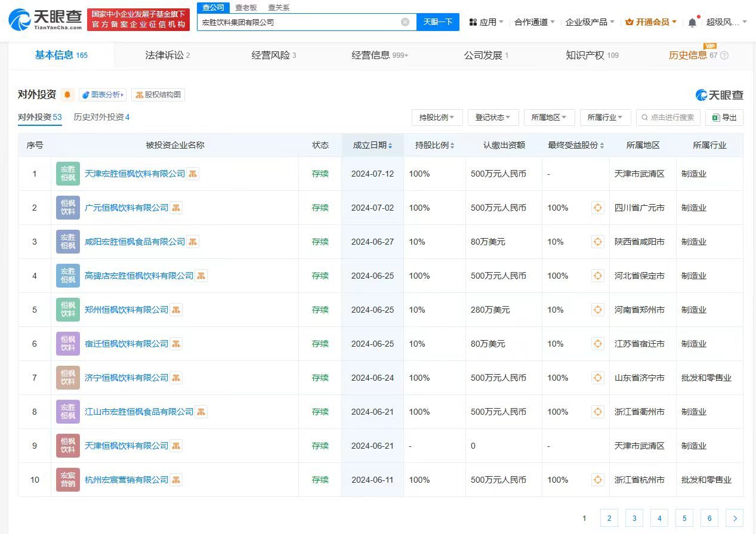Image resolution: width=756 pixels, height=534 pixels.
Task: Open the 股权结构图 equity structure chart
Action: tap(158, 94)
